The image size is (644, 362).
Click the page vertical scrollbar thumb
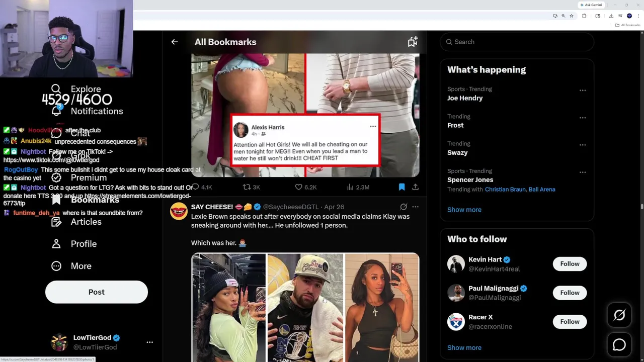click(x=641, y=206)
